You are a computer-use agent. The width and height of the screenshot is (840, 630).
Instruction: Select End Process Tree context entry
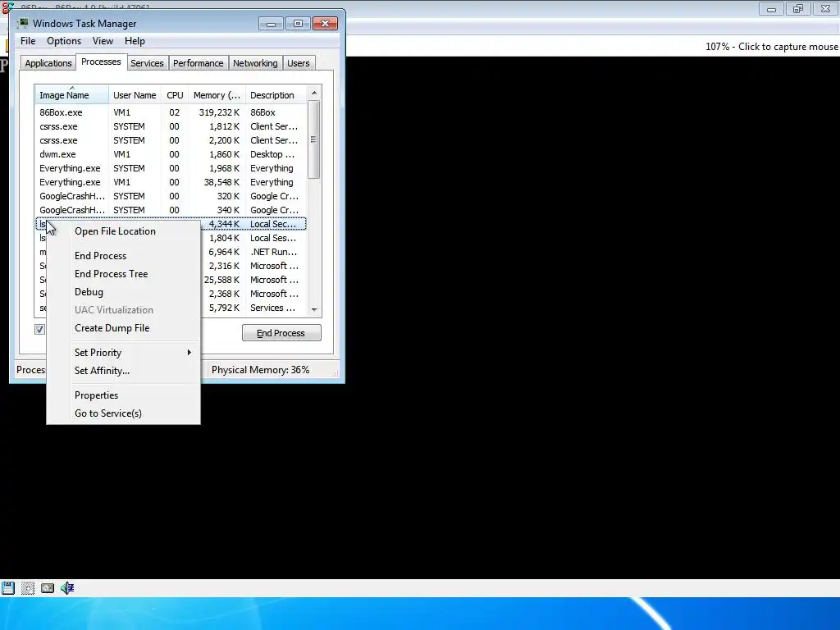click(111, 274)
